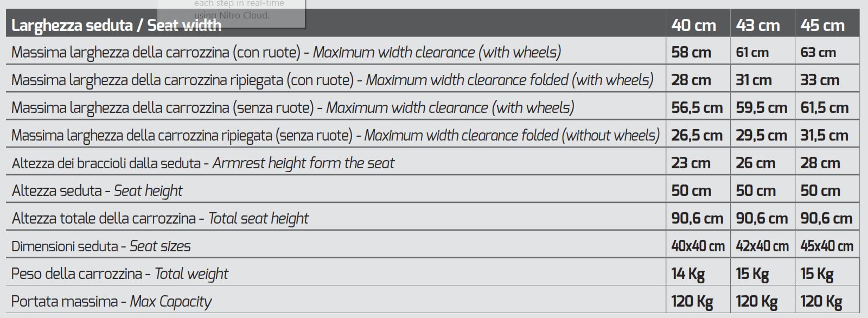Click the folded without wheels row label
868x318 pixels.
(335, 136)
